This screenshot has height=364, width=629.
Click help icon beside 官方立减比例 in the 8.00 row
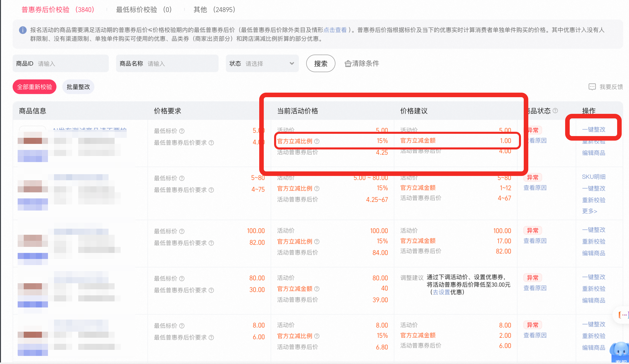pos(317,336)
